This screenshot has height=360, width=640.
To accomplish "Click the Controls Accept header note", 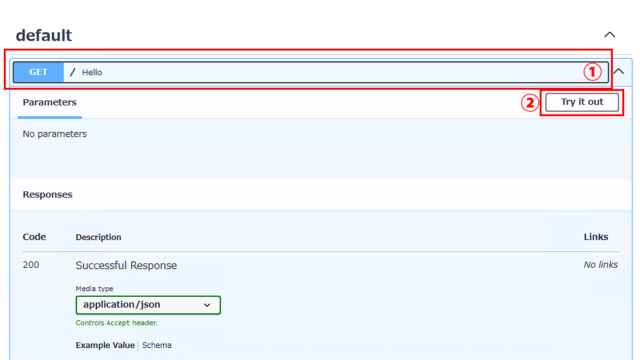I will (116, 323).
